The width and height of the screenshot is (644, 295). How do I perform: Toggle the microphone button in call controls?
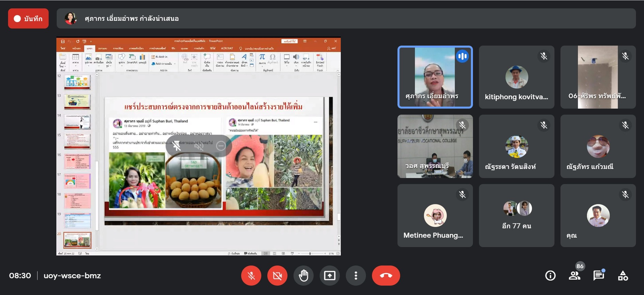click(251, 276)
